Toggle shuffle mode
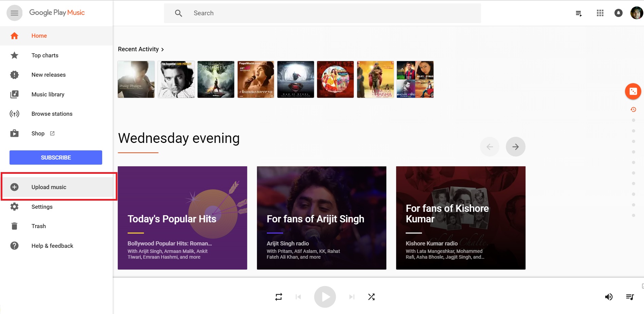Screen dimensions: 644x314 371,297
